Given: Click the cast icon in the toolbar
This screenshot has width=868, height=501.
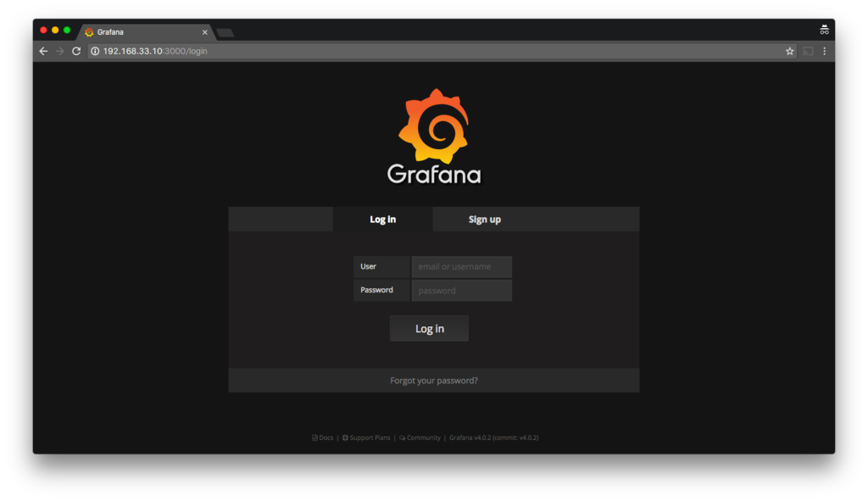Looking at the screenshot, I should tap(808, 51).
